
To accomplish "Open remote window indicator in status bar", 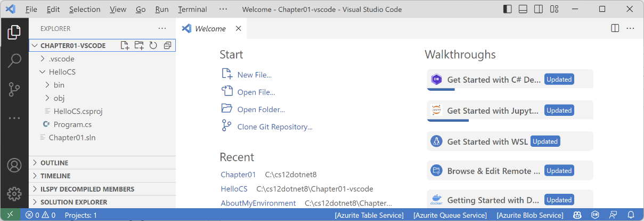I will coord(10,215).
